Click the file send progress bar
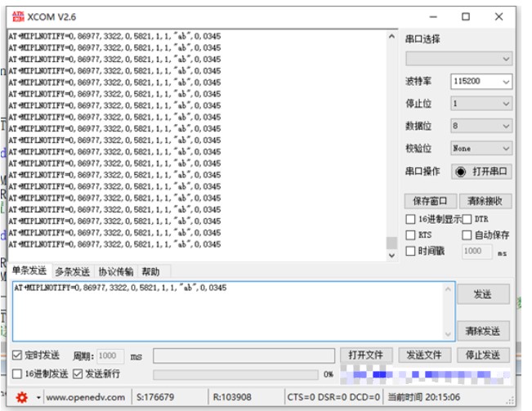 click(235, 374)
